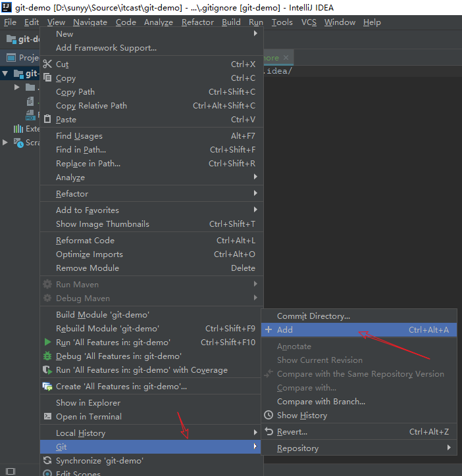Click the Run with Coverage icon

click(47, 370)
